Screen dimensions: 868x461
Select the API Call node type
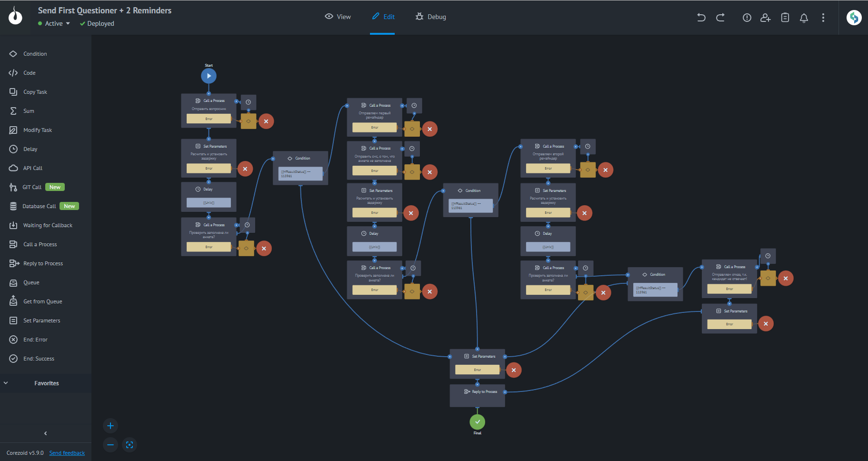(x=32, y=168)
